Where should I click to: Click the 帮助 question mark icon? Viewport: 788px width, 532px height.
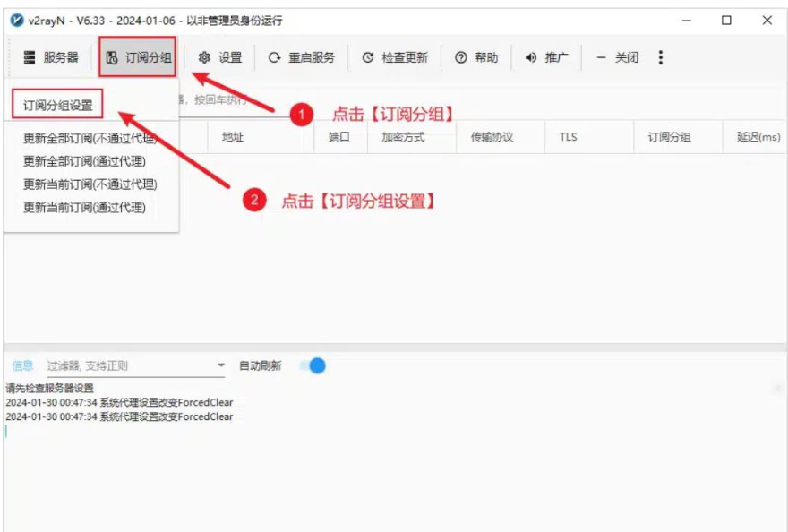tap(461, 58)
